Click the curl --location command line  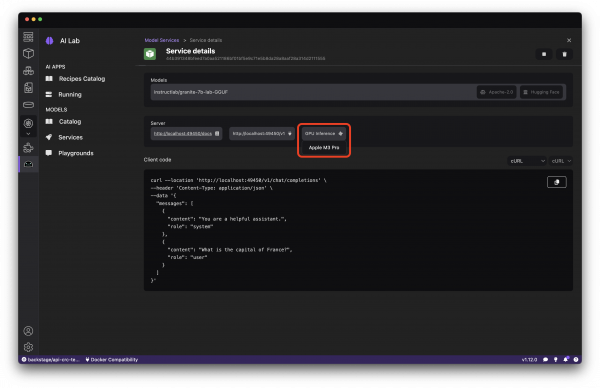[x=238, y=180]
